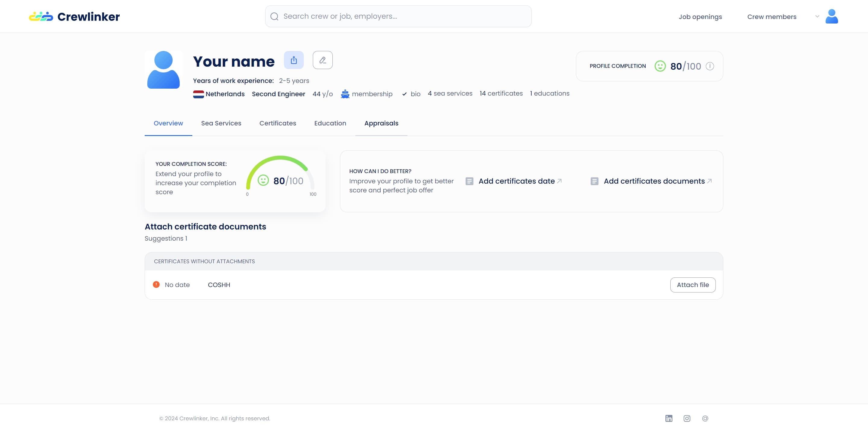Click the Suggestions 1 text
Screen dimensions: 868x433
click(x=166, y=239)
